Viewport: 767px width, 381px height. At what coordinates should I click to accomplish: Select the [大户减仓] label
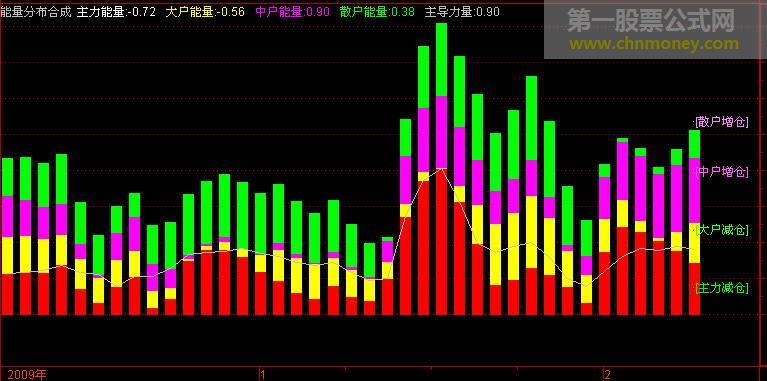[722, 229]
